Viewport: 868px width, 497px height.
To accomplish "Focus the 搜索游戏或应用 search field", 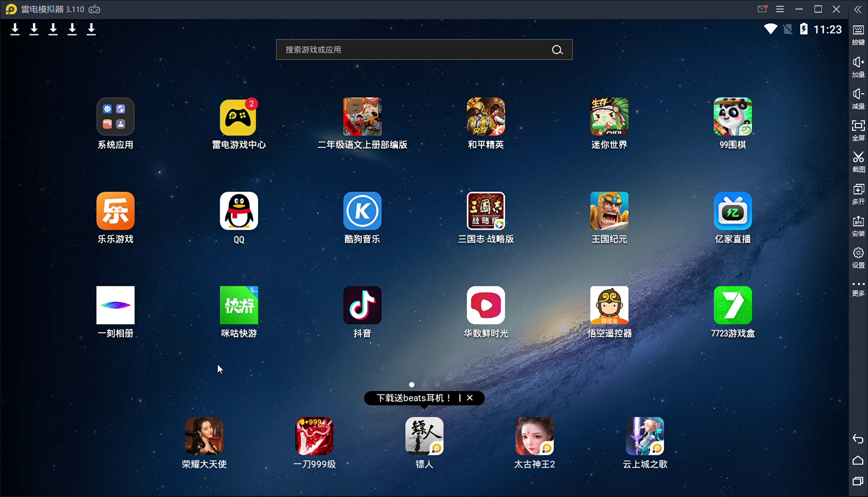I will [x=411, y=50].
